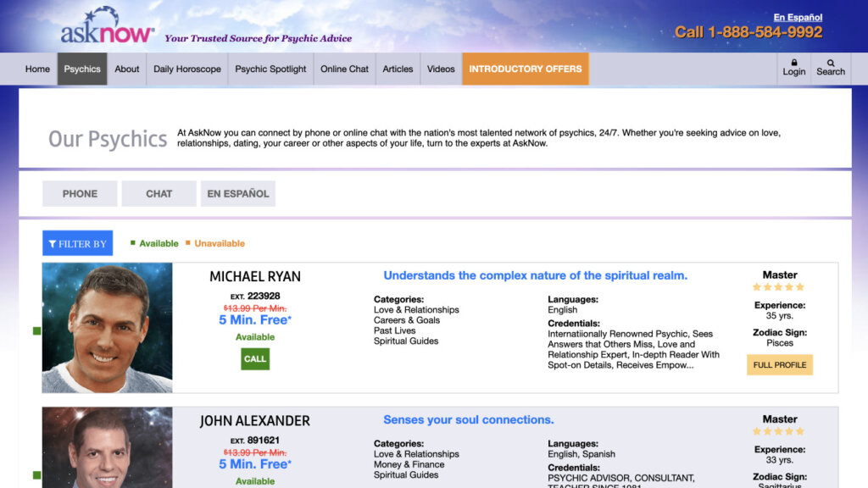This screenshot has height=488, width=868.
Task: Click John Alexander's '33 yrs.' experience value
Action: pos(780,460)
